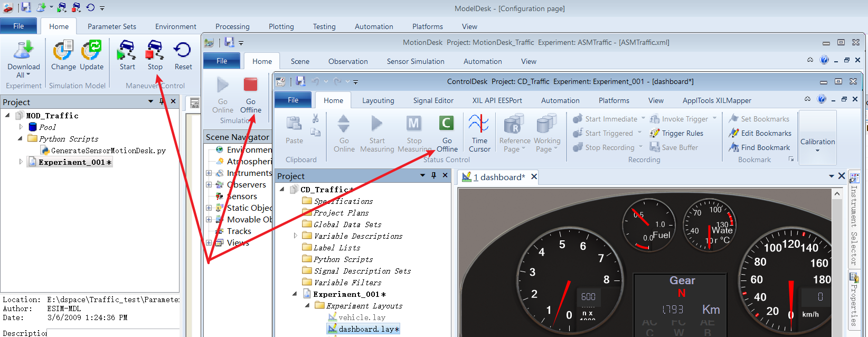Select Variable Filters folder
Image resolution: width=868 pixels, height=337 pixels.
coord(347,283)
